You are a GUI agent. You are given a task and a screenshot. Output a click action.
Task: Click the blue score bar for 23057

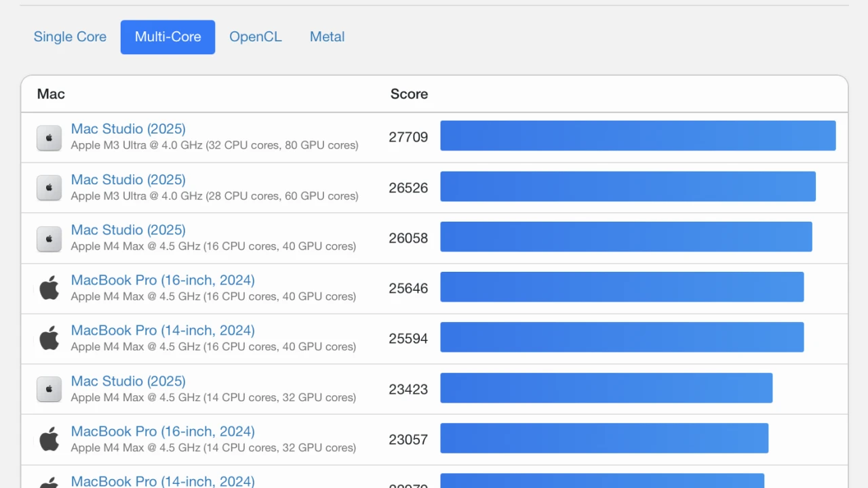[x=604, y=438]
